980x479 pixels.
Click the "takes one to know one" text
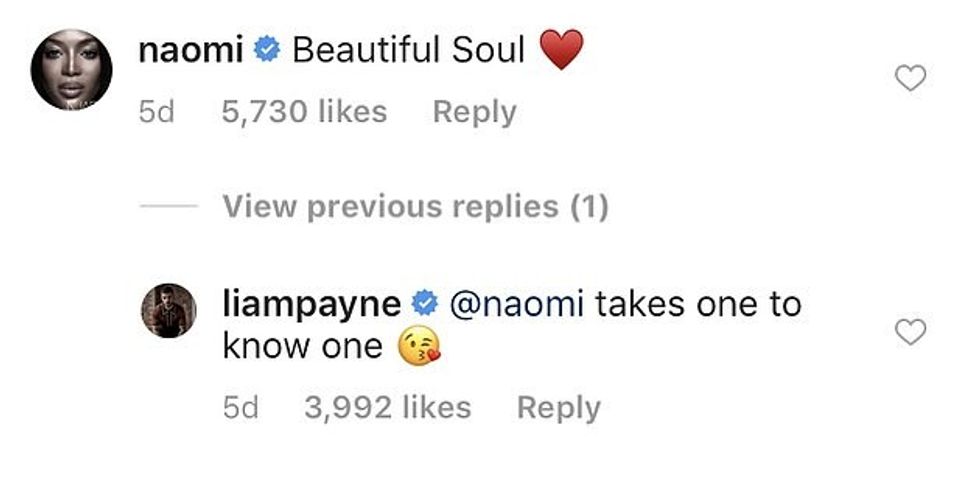[x=698, y=303]
